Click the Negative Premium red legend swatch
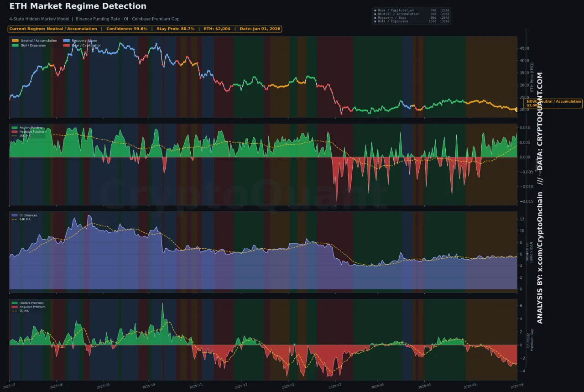Viewport: 584px width, 392px height. click(14, 307)
